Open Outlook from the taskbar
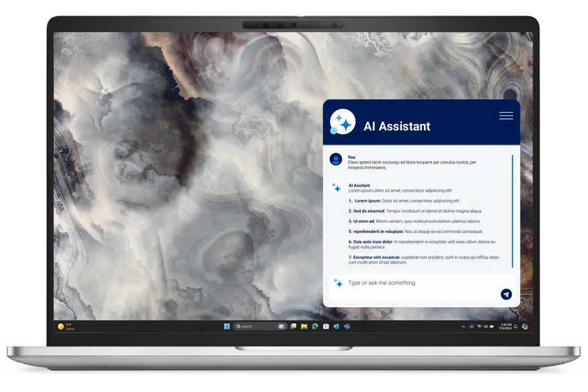This screenshot has height=392, width=588. (336, 326)
